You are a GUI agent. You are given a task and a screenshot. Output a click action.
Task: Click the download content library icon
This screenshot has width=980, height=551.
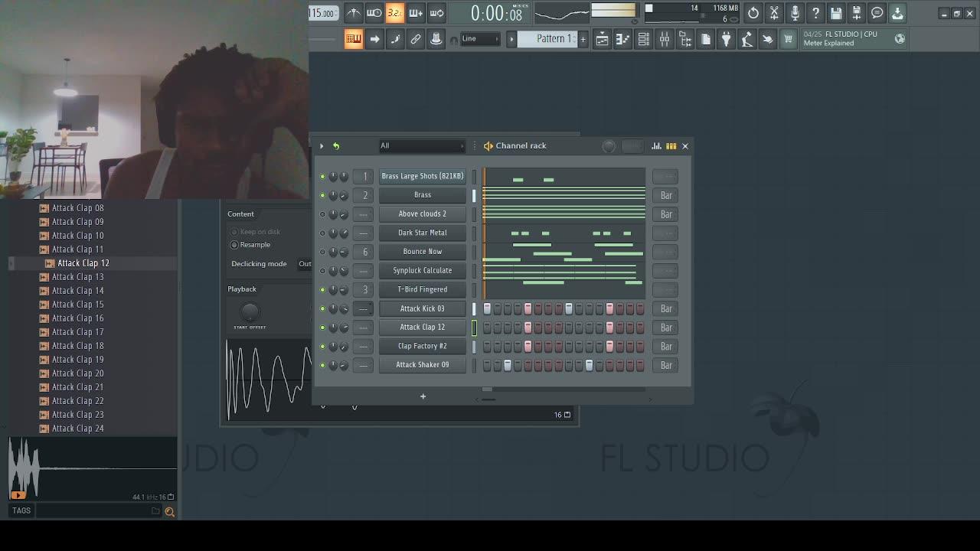[897, 13]
